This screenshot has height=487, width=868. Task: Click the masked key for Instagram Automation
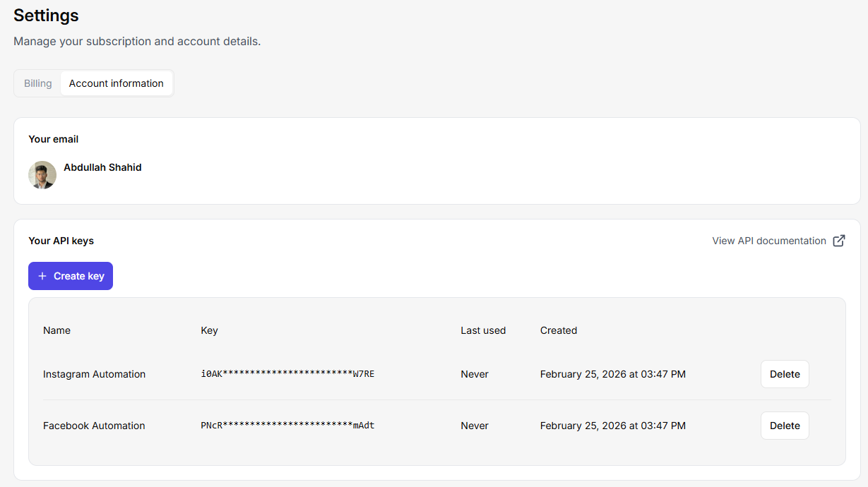point(286,374)
